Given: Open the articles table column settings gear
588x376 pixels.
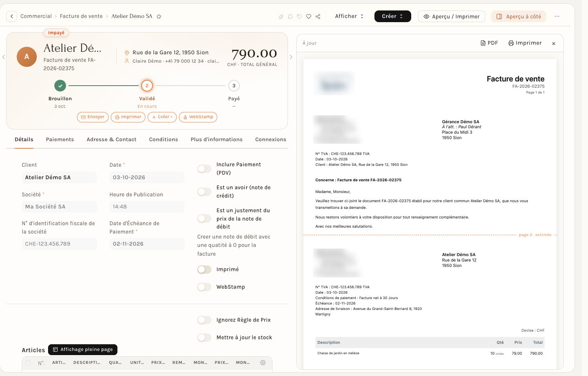Looking at the screenshot, I should coord(263,363).
